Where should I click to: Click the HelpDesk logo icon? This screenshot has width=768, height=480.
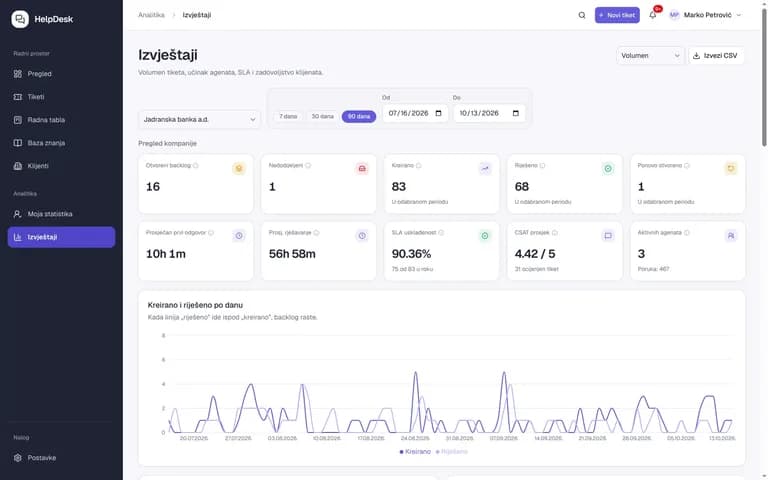[x=20, y=19]
